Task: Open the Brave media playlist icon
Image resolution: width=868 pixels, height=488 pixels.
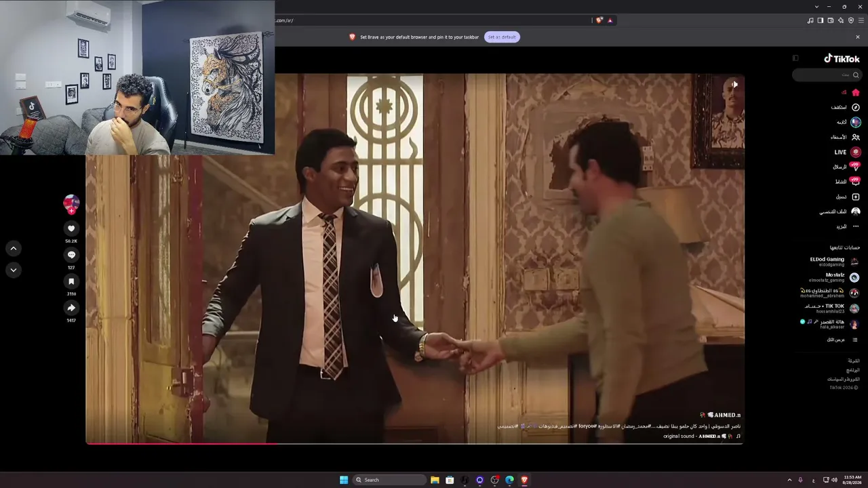Action: [x=810, y=20]
